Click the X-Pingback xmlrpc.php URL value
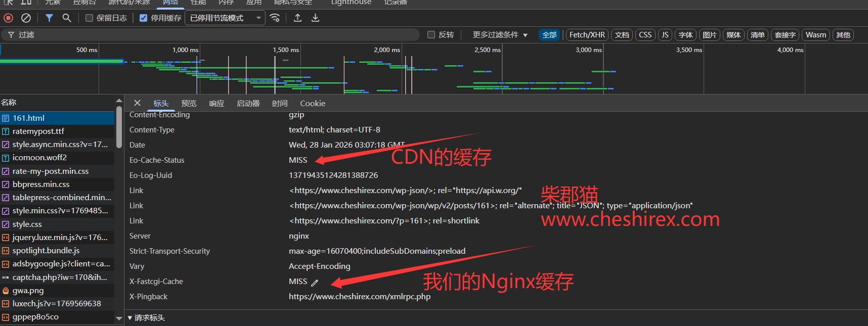 [x=360, y=297]
